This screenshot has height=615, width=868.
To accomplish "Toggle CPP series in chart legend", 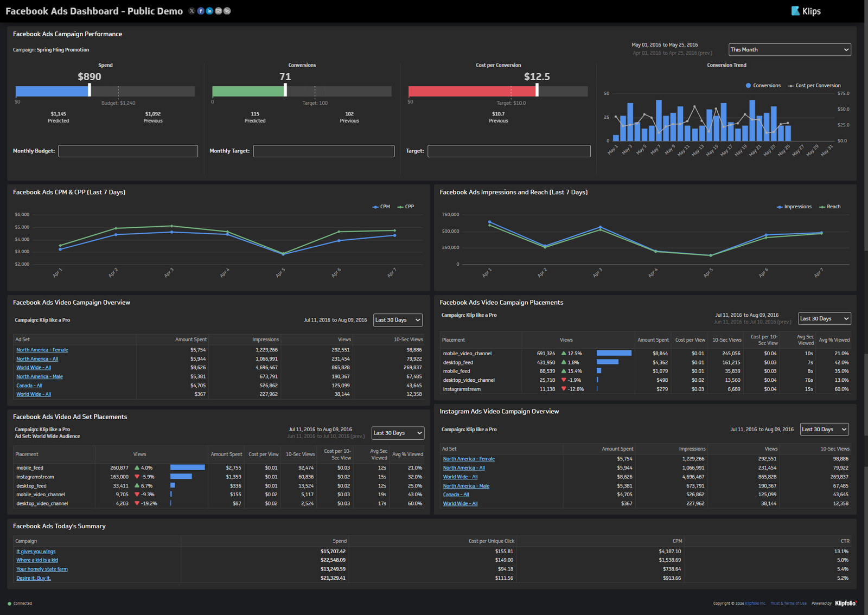I will (405, 207).
